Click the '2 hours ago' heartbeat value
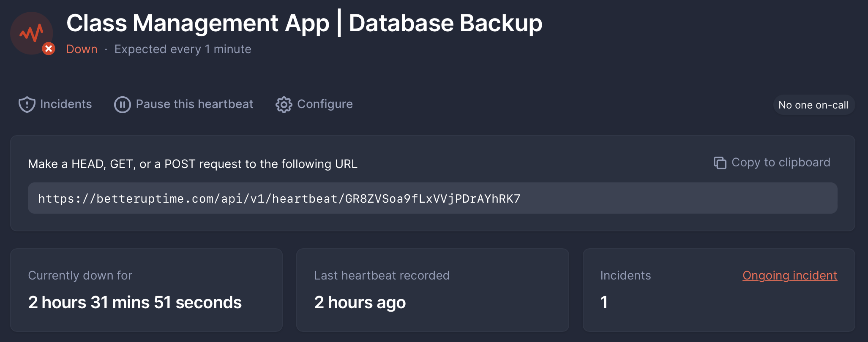868x342 pixels. tap(360, 302)
